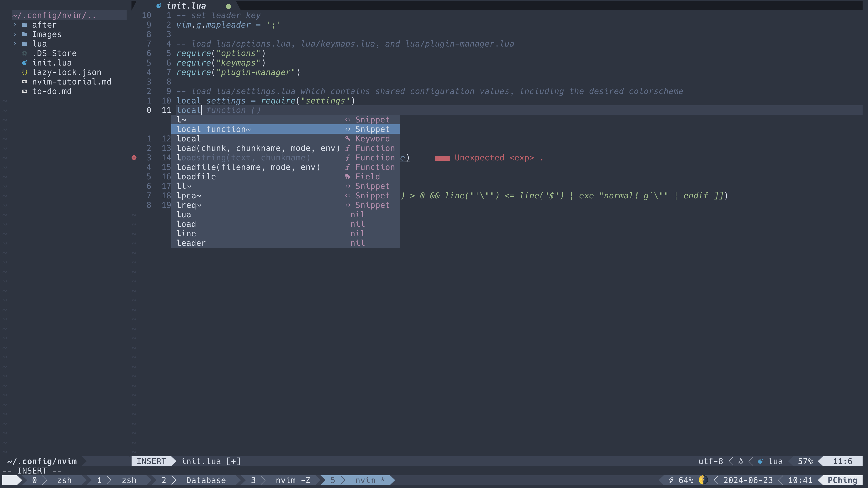Click the utf-8 encoding indicator
This screenshot has height=488, width=868.
click(710, 461)
